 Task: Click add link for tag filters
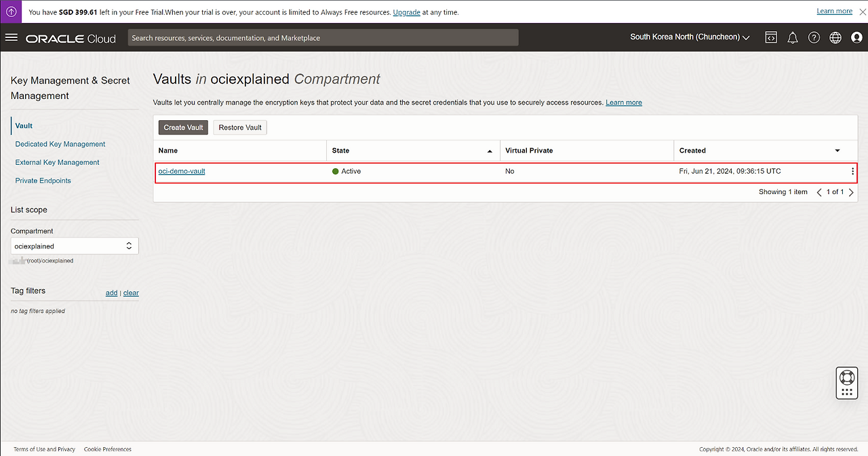pyautogui.click(x=111, y=293)
